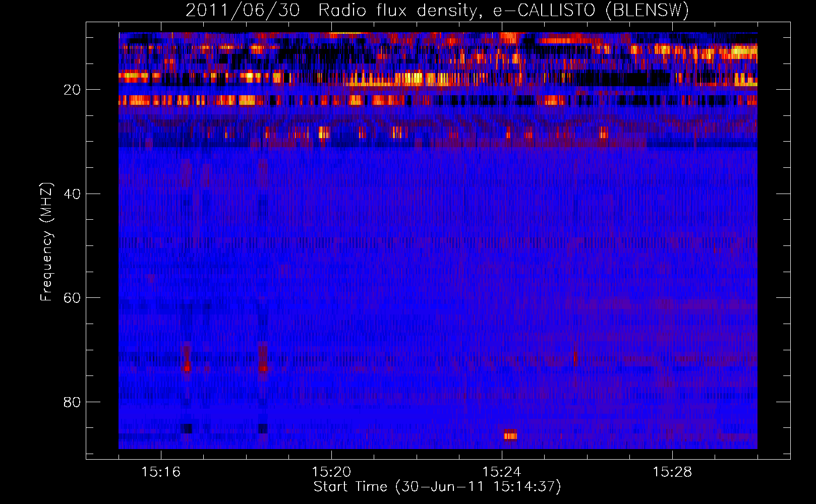
Task: Select the 'Frequency (MHZ)' axis label
Action: click(x=46, y=242)
